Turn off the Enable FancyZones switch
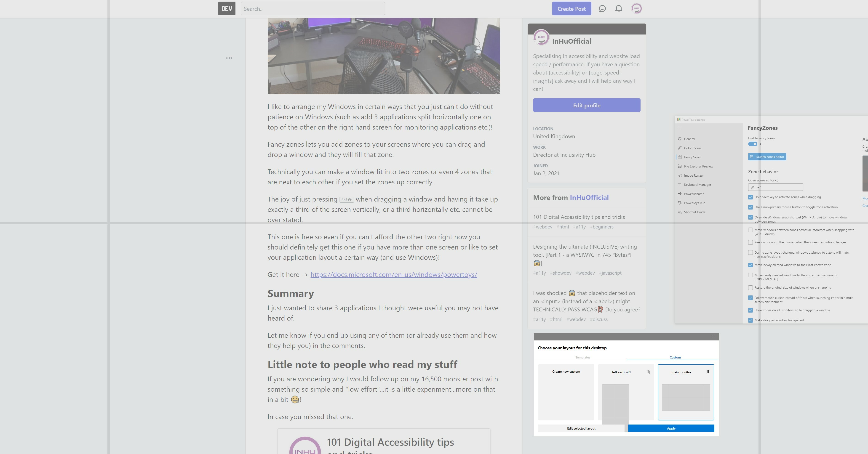 [x=752, y=144]
